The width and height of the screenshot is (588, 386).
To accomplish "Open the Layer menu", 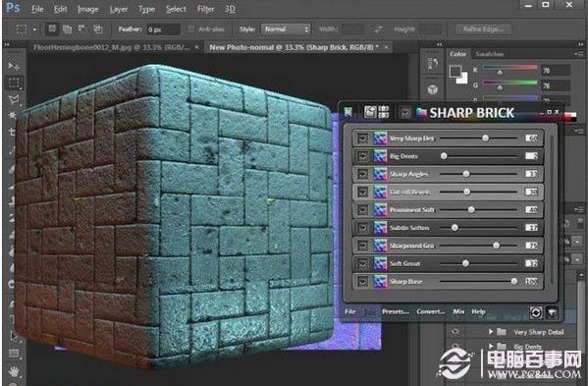I will 119,9.
